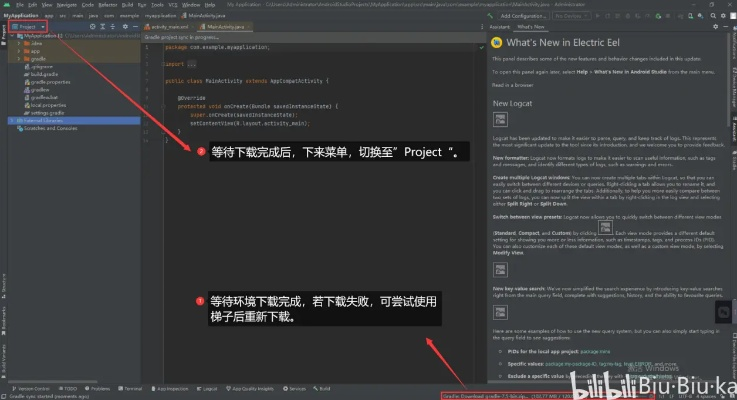
Task: Open Terminal tool window
Action: pyautogui.click(x=130, y=389)
